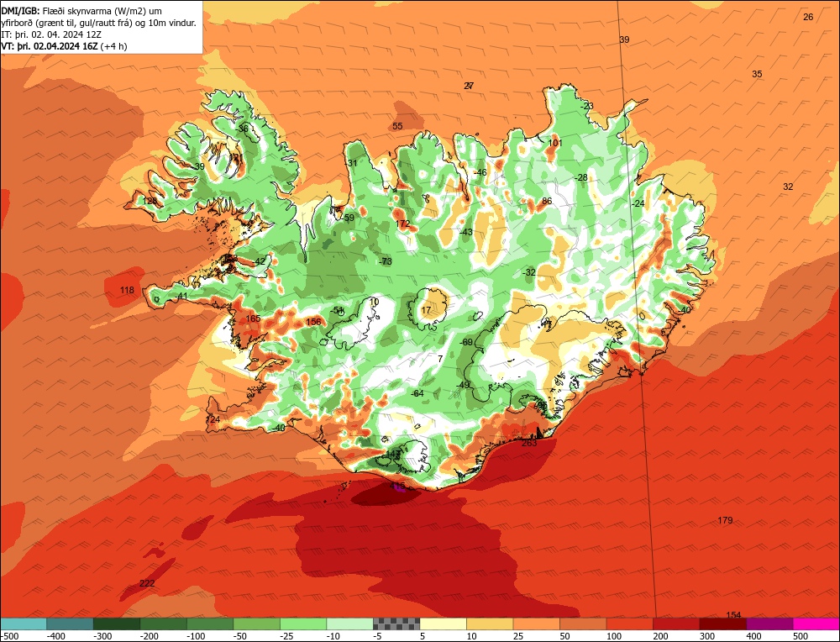Click the legend label 300
Viewport: 840px width, 642px height.
[x=708, y=636]
